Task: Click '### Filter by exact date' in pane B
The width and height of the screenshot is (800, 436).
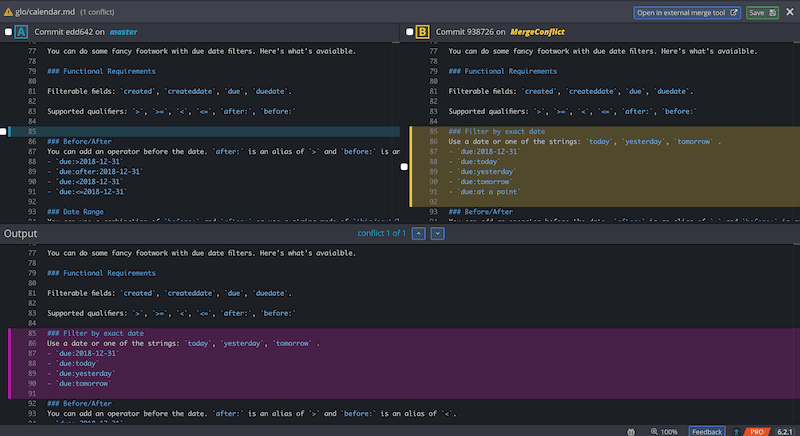Action: (496, 132)
